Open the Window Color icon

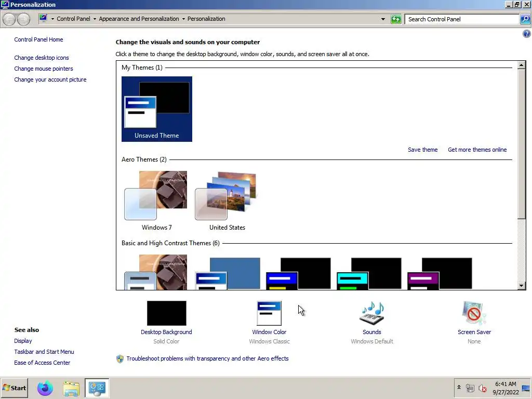pos(269,313)
